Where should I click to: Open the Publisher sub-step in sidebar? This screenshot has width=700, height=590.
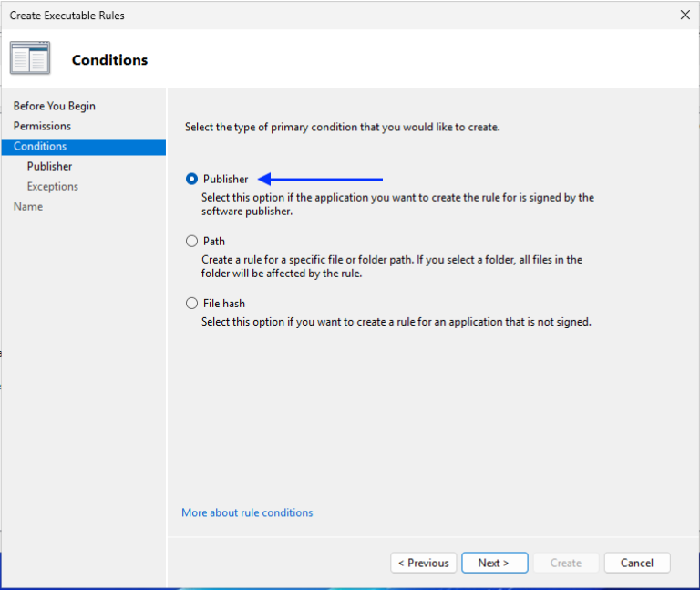[49, 166]
